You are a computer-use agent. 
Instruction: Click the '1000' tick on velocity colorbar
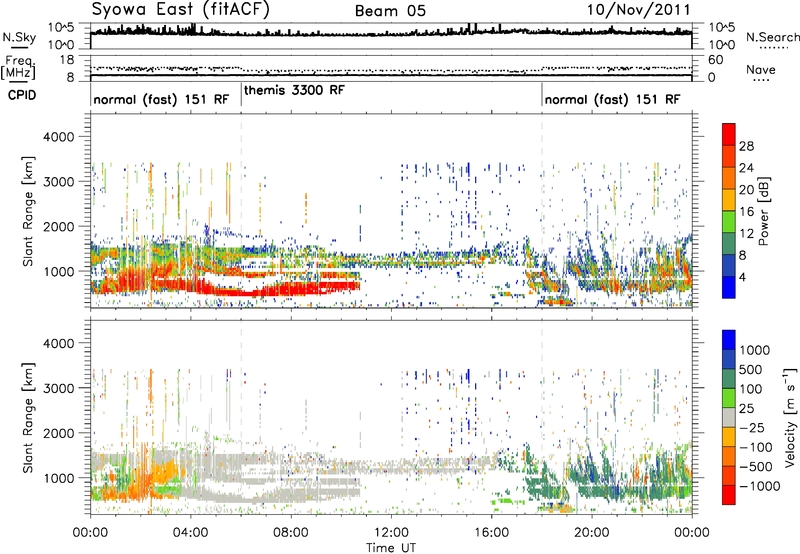(755, 350)
